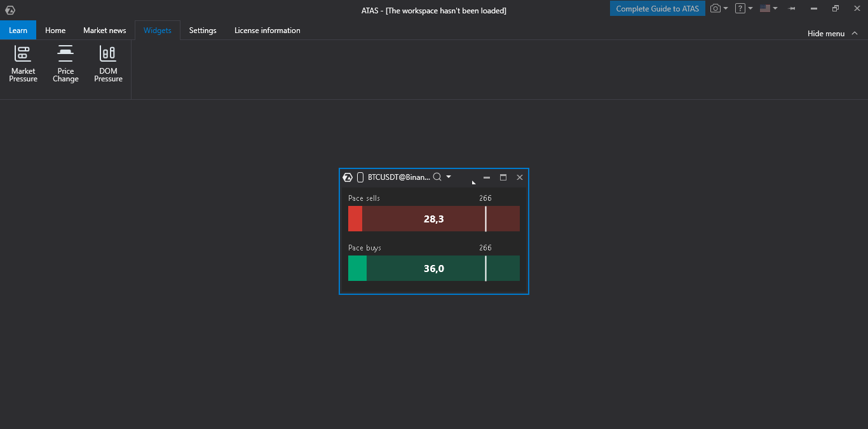This screenshot has width=868, height=429.
Task: Open the camera options dropdown arrow
Action: 726,8
